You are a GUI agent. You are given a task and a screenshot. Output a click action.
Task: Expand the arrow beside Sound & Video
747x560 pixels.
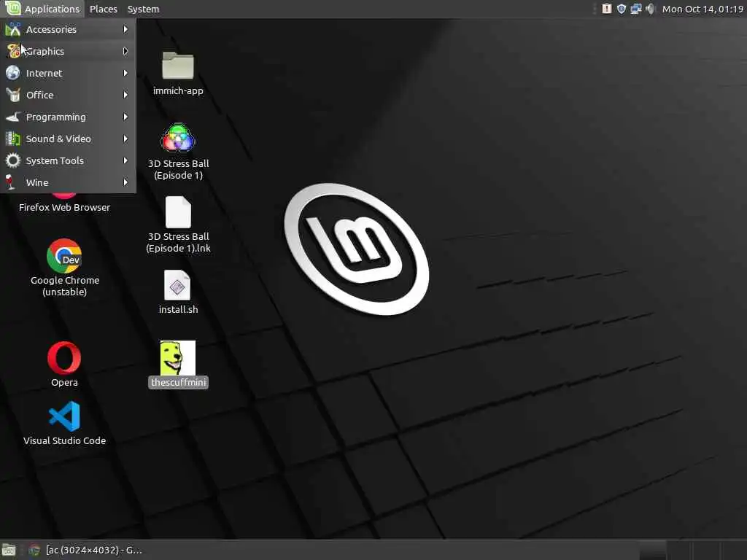click(125, 139)
